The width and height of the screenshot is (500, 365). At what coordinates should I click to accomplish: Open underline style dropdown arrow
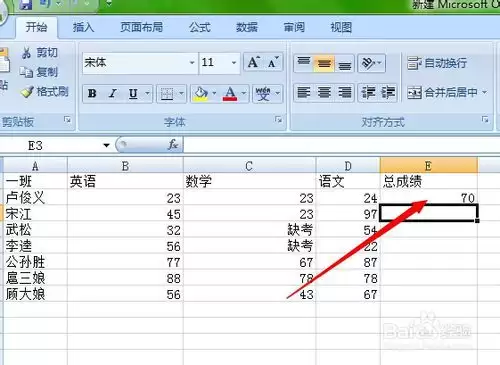(x=147, y=94)
